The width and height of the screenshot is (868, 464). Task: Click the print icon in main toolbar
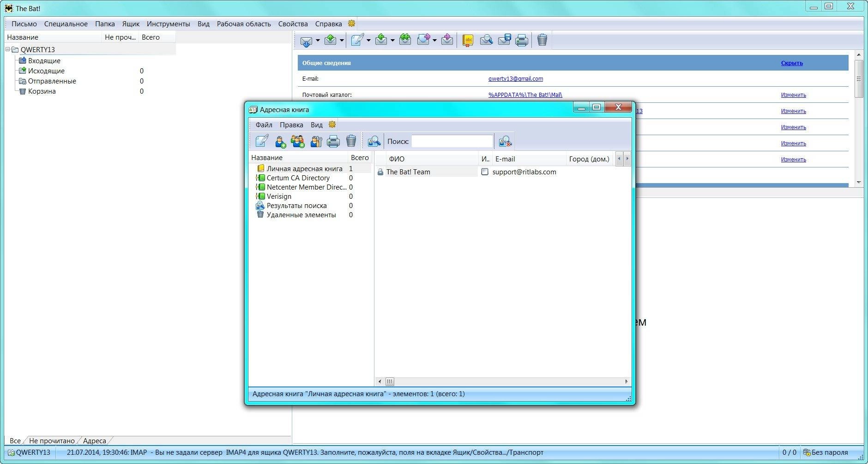click(522, 41)
